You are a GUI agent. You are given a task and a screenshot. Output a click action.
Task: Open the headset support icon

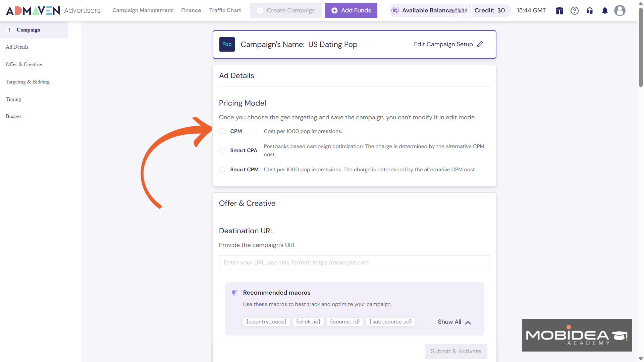click(x=590, y=11)
